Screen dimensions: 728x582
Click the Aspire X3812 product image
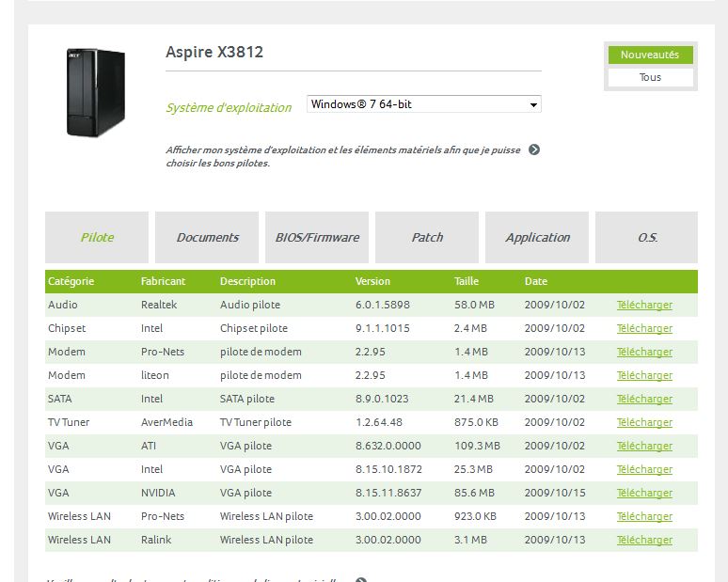coord(95,92)
